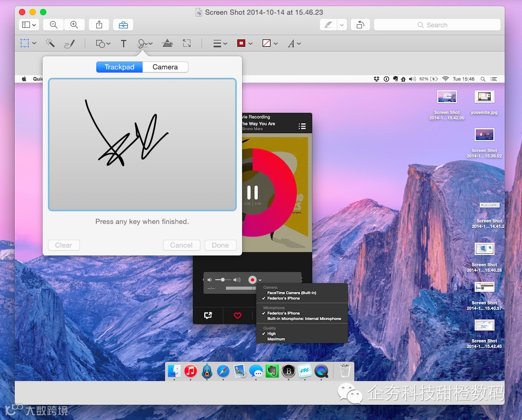Open Messages from the Dock
Image resolution: width=522 pixels, height=420 pixels.
pyautogui.click(x=256, y=371)
